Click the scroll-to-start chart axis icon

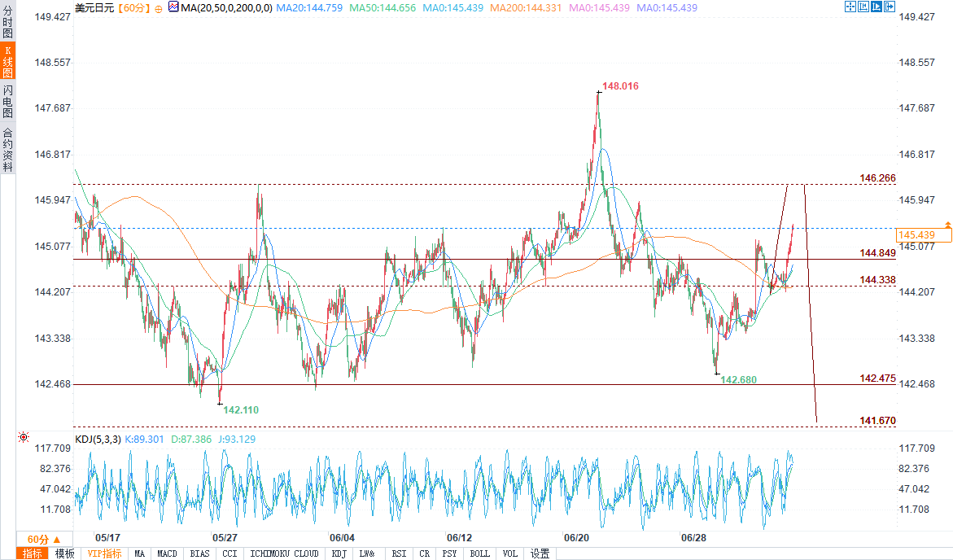[x=863, y=7]
